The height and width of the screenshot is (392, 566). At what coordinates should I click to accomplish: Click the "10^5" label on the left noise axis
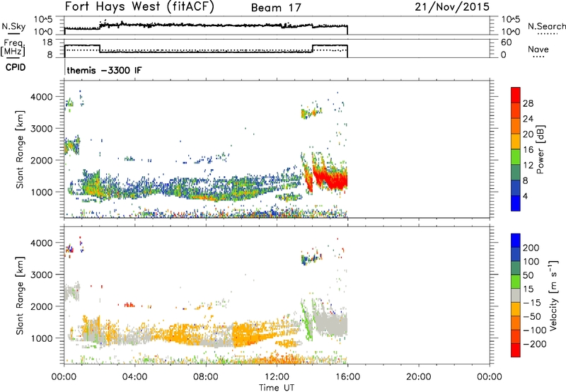click(x=43, y=20)
